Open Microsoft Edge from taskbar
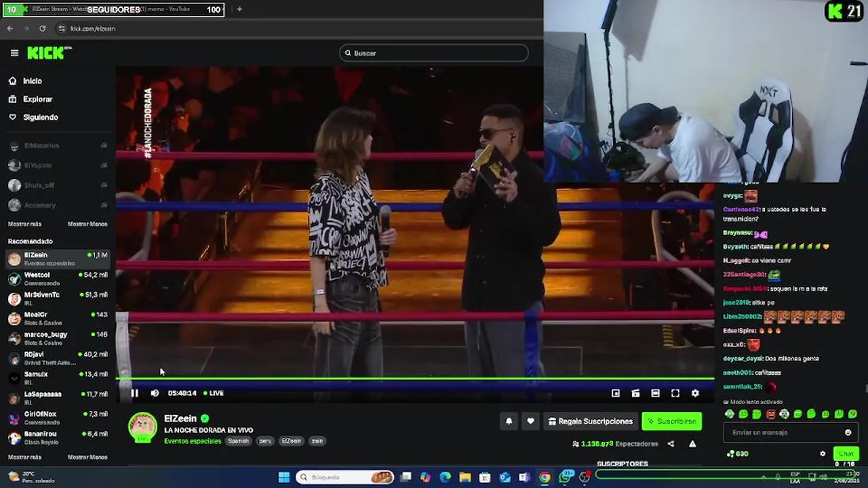The height and width of the screenshot is (488, 868). point(445,477)
